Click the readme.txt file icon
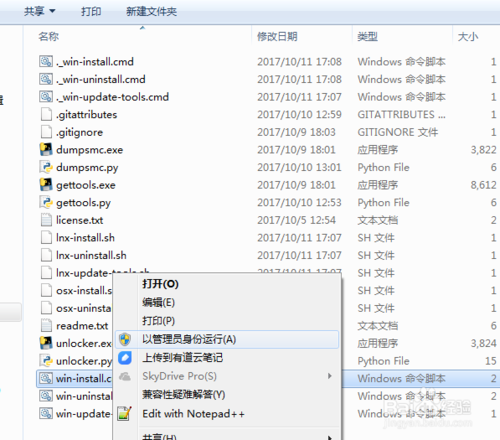This screenshot has width=500, height=440. pos(46,326)
